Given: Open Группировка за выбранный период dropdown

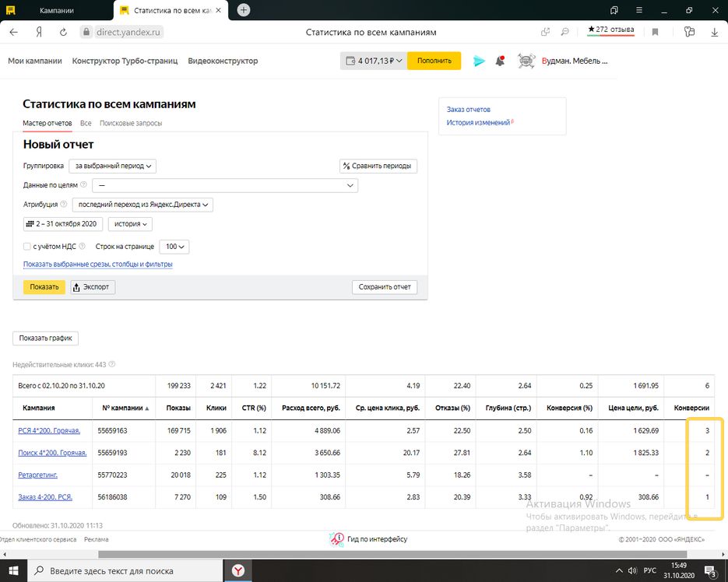Looking at the screenshot, I should [x=112, y=166].
